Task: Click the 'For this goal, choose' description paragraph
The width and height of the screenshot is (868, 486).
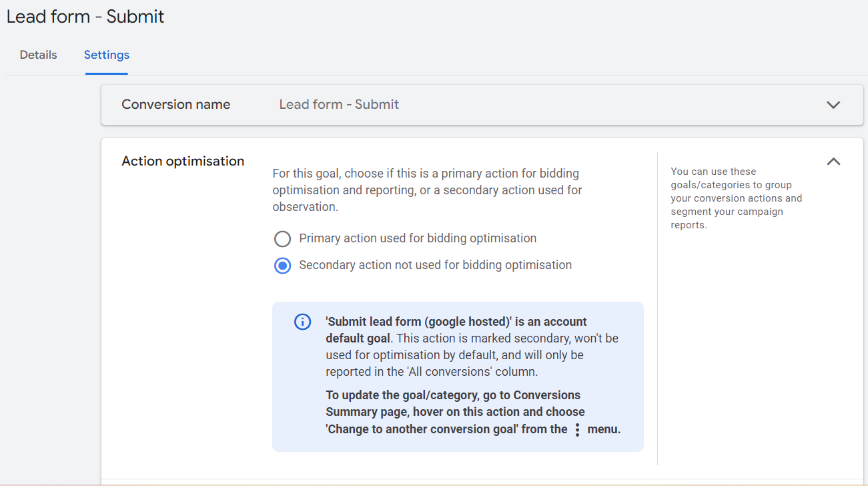Action: click(427, 190)
